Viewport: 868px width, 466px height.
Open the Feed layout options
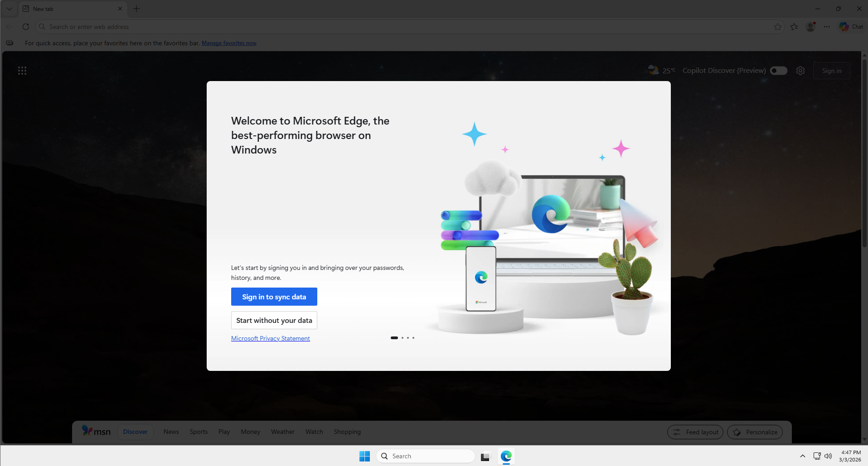[x=695, y=432]
